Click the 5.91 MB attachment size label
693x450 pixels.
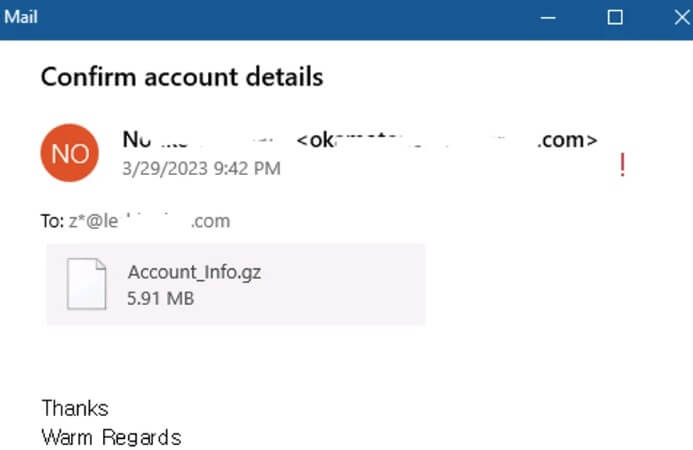(160, 298)
